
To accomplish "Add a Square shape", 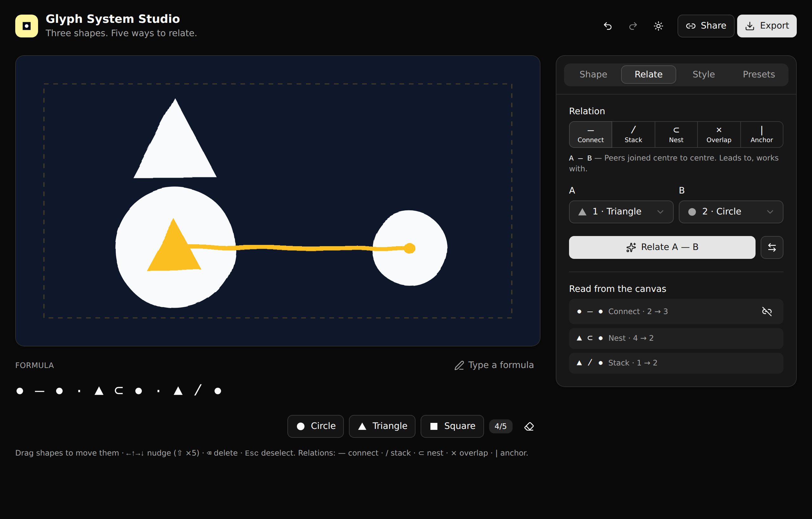I will (x=452, y=426).
